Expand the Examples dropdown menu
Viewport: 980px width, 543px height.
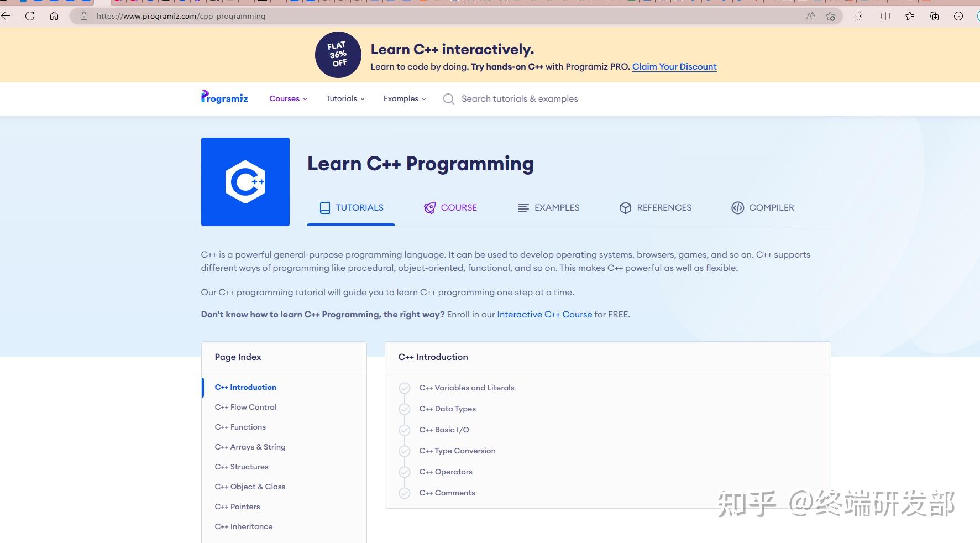405,98
